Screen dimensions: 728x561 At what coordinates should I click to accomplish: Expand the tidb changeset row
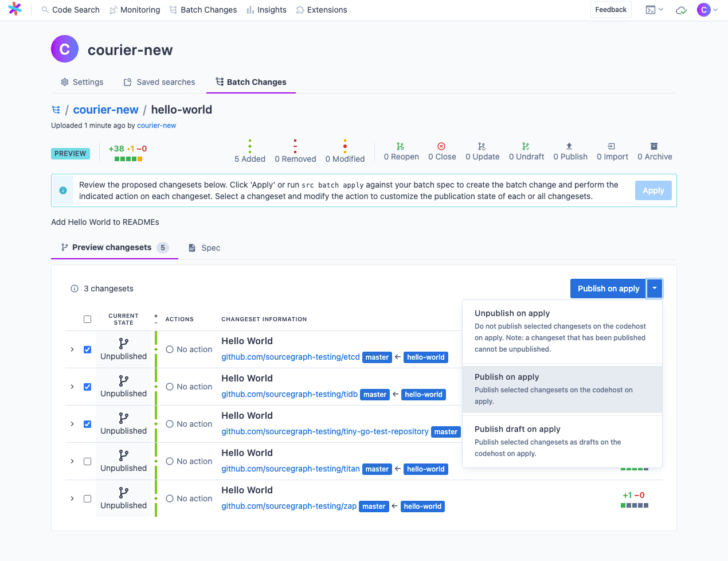pyautogui.click(x=72, y=387)
